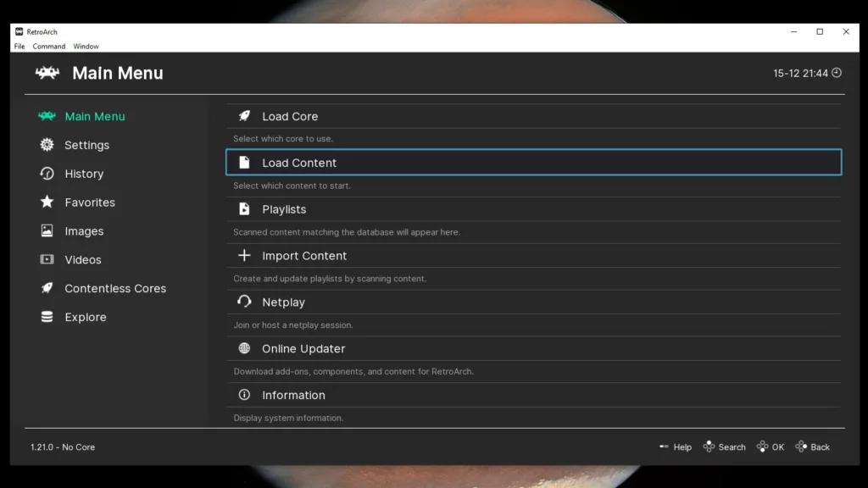This screenshot has height=488, width=868.
Task: Click the Playlists file icon
Action: click(244, 209)
